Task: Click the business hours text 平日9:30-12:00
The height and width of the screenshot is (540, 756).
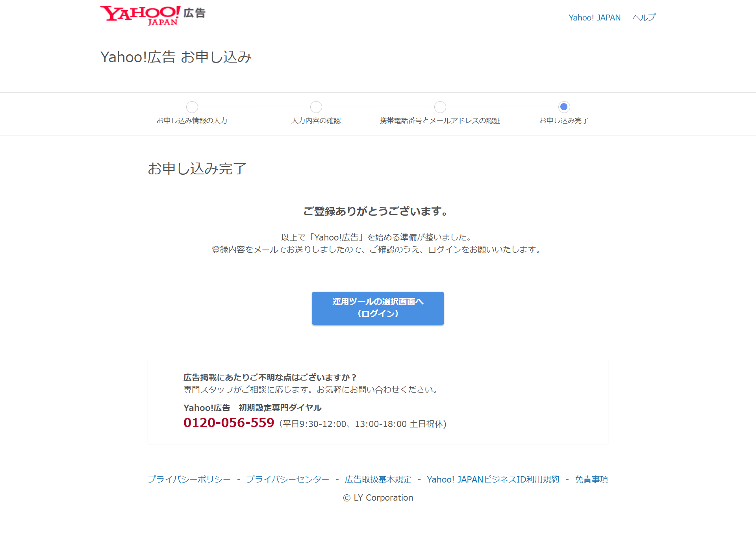Action: tap(314, 424)
